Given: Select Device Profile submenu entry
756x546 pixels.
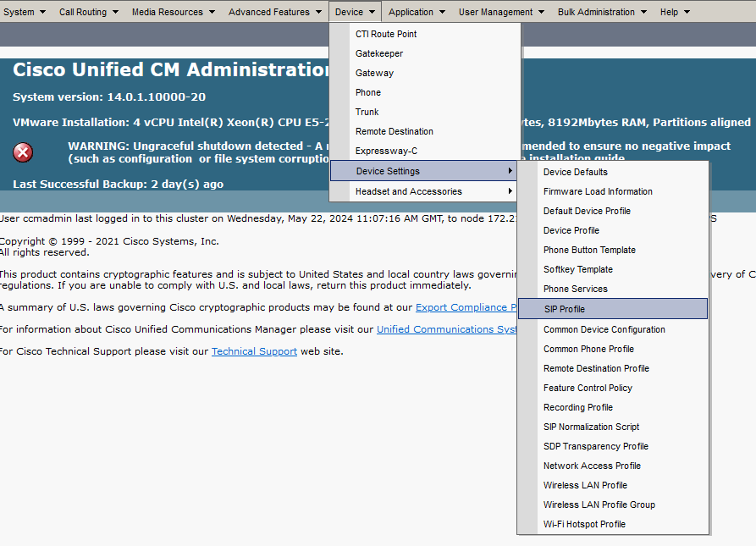Looking at the screenshot, I should pyautogui.click(x=613, y=230).
